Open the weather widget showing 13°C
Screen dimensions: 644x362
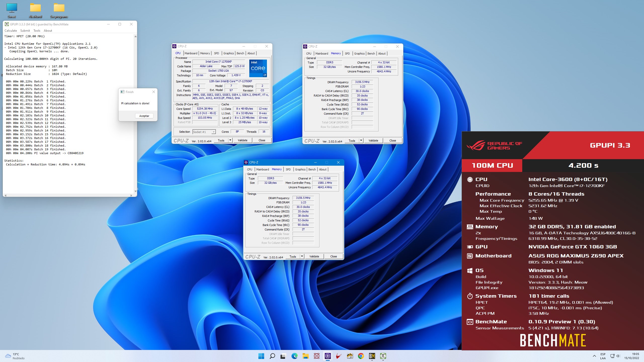click(x=15, y=356)
